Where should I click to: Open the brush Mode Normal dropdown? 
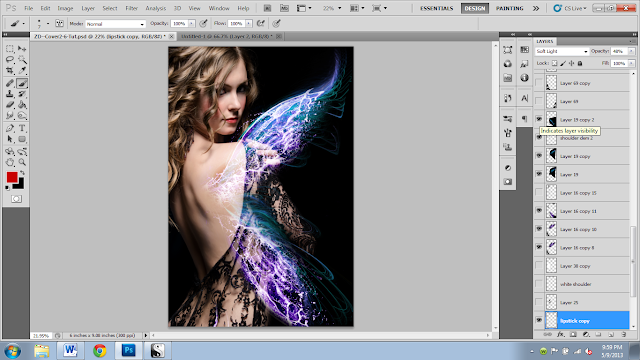[116, 24]
